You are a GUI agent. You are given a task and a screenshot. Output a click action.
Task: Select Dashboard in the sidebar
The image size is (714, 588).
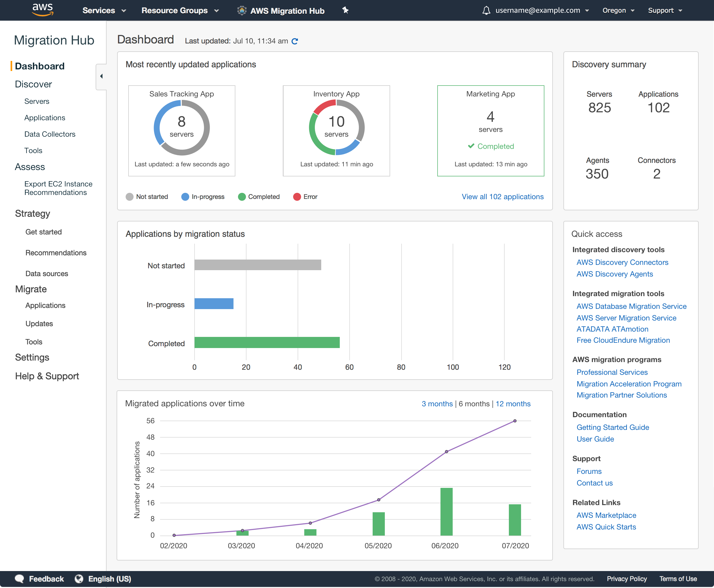click(x=40, y=66)
